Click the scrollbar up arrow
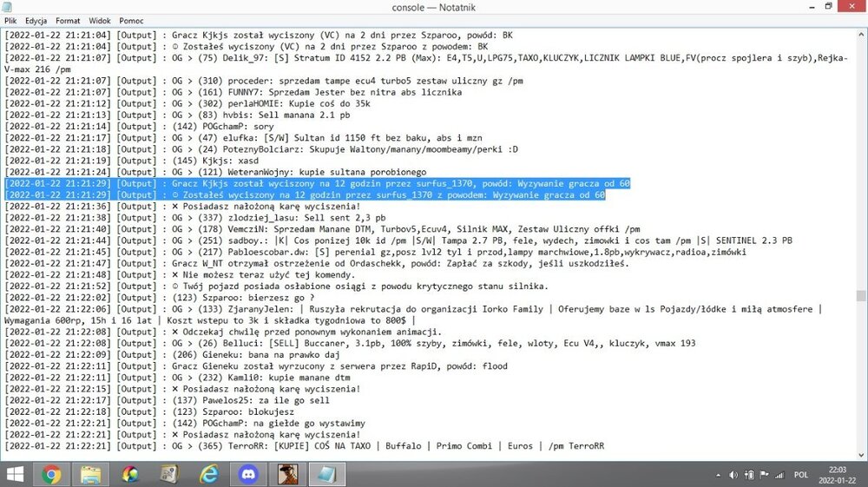This screenshot has width=868, height=487. click(861, 35)
